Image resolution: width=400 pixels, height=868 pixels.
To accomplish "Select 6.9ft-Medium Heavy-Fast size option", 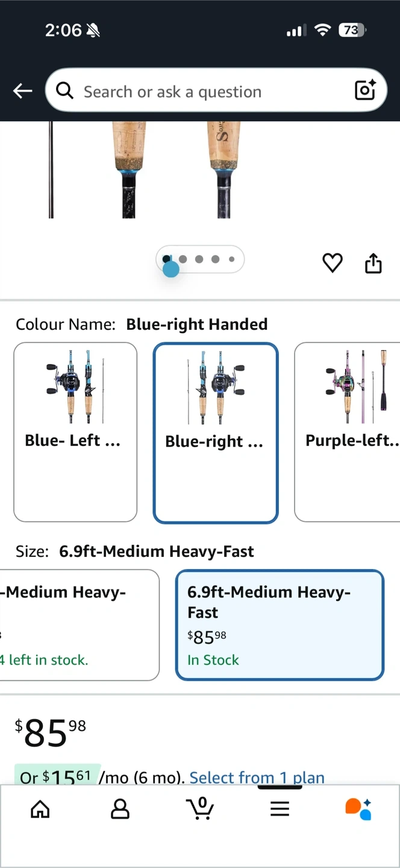I will (280, 624).
